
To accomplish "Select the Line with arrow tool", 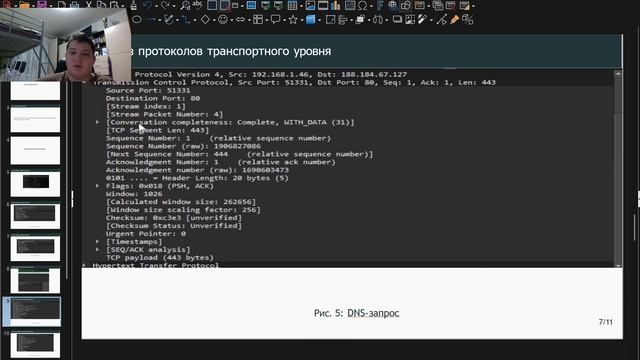I will pyautogui.click(x=151, y=20).
